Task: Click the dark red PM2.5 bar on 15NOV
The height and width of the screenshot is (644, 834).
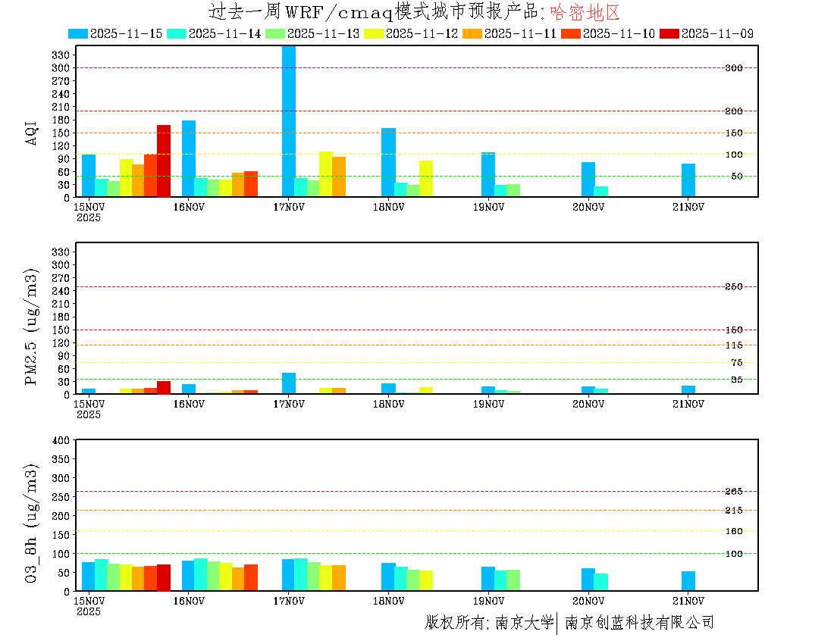Action: 164,387
